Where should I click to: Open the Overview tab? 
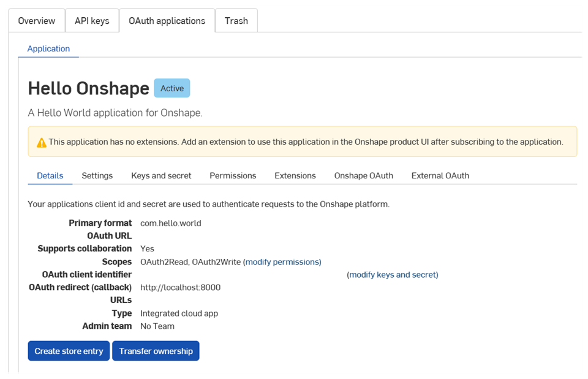pyautogui.click(x=37, y=21)
